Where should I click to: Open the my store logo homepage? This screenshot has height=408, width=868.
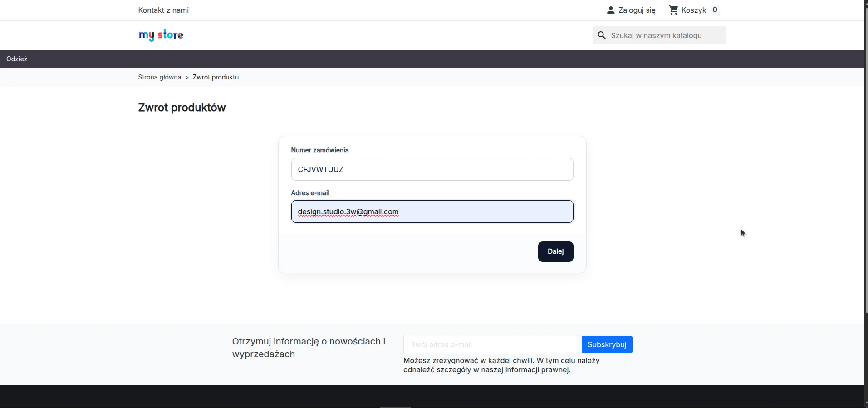[161, 35]
